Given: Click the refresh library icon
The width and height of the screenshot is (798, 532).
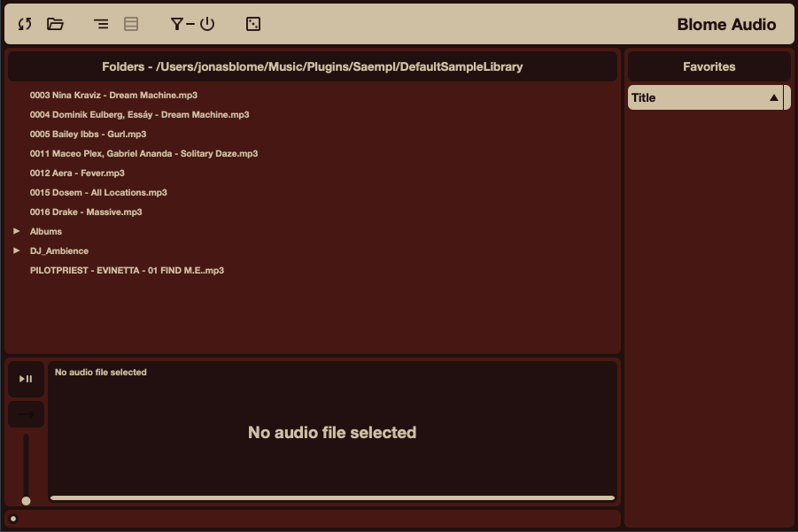Looking at the screenshot, I should (x=24, y=24).
